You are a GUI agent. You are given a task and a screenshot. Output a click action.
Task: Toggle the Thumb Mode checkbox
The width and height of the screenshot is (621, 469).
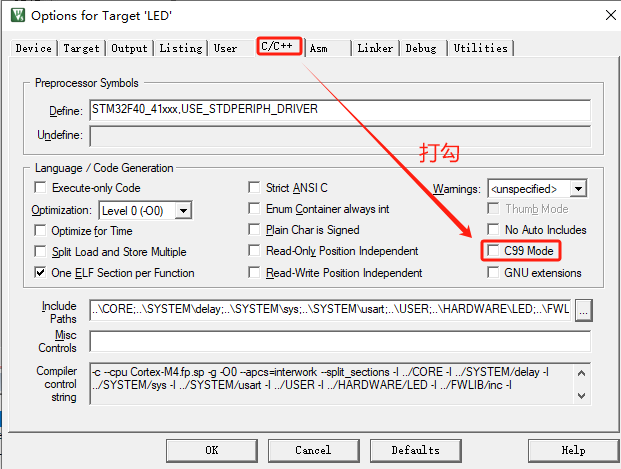[x=493, y=208]
